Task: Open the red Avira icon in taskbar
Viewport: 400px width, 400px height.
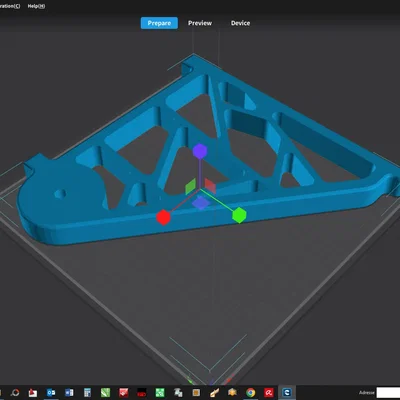Action: [269, 393]
